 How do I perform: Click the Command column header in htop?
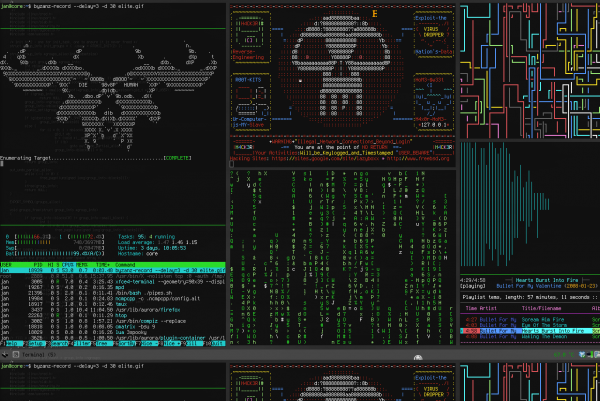(125, 265)
